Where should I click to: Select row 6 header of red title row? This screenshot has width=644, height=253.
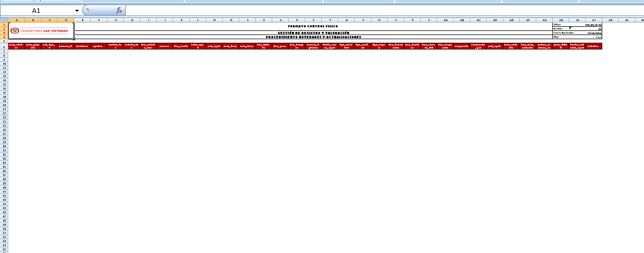pos(4,46)
